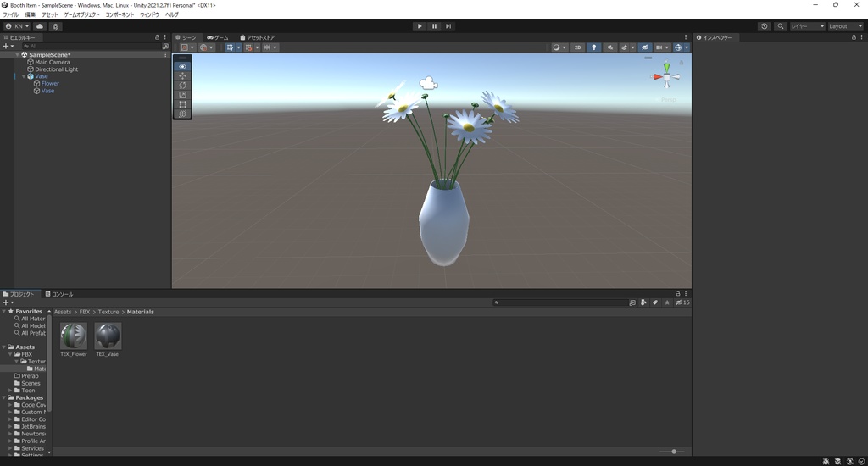Open the package settings gear beside cloud icon
The height and width of the screenshot is (466, 868).
(x=55, y=26)
